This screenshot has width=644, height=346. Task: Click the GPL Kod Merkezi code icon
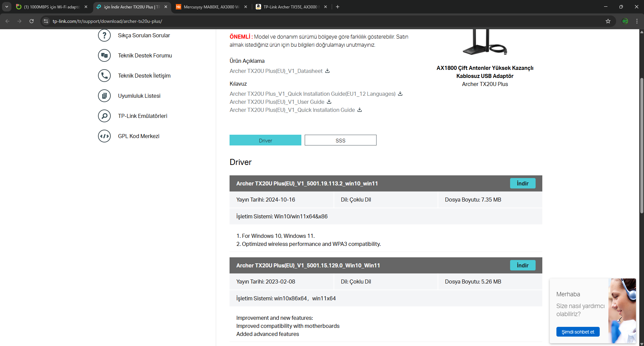tap(104, 136)
